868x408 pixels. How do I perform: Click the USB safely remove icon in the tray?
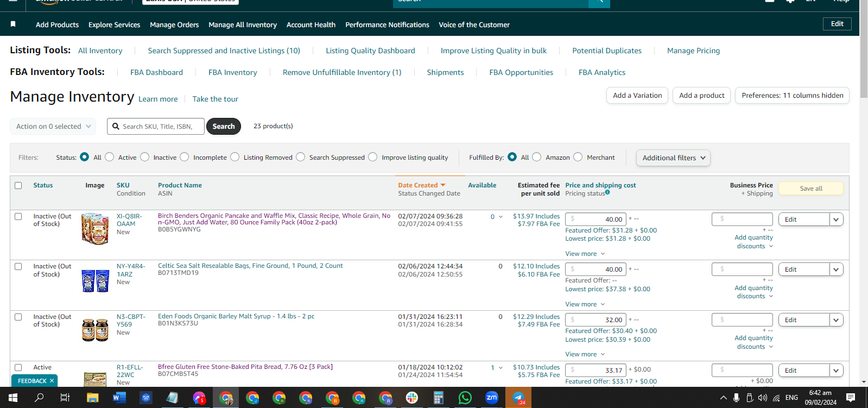click(750, 398)
